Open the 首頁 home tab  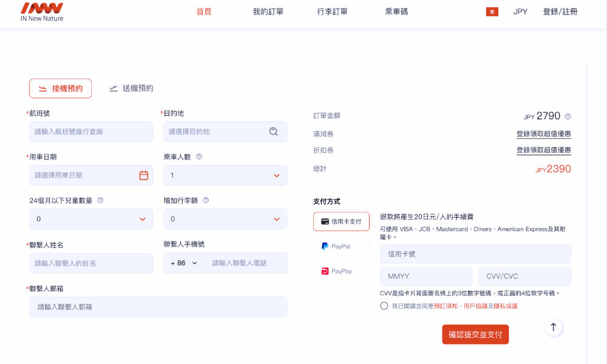pos(203,12)
